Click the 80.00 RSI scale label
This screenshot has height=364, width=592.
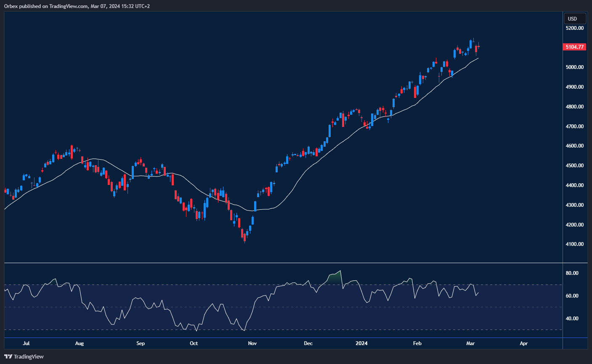point(572,273)
